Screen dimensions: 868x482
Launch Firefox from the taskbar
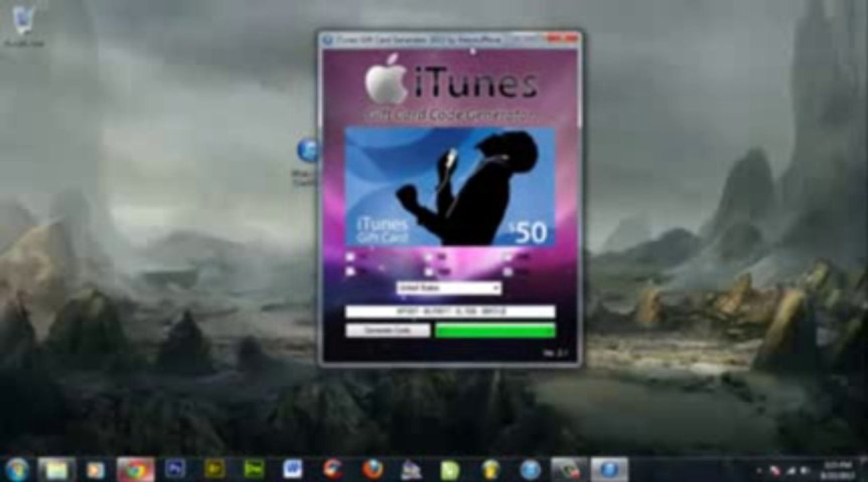pyautogui.click(x=372, y=469)
